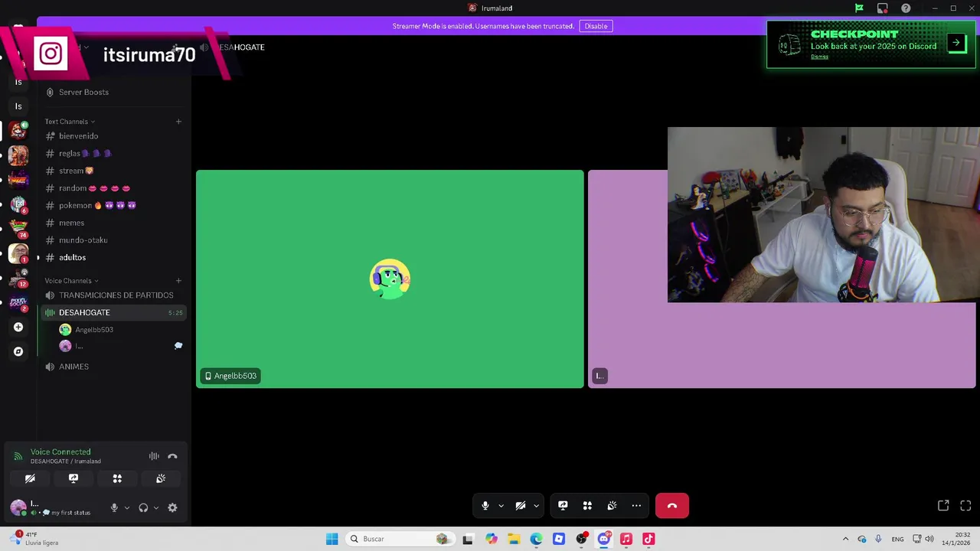Viewport: 980px width, 551px height.
Task: Disable Streamer Mode via the Disable button
Action: point(596,26)
